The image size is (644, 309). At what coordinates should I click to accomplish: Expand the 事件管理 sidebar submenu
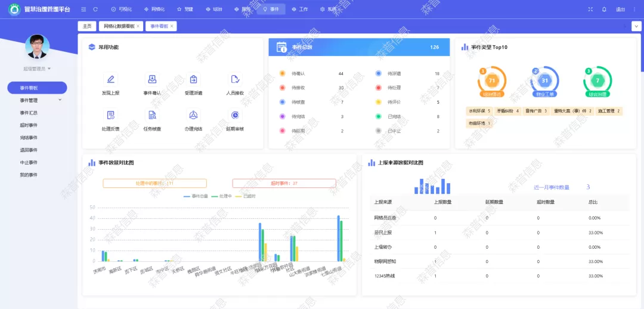point(37,100)
